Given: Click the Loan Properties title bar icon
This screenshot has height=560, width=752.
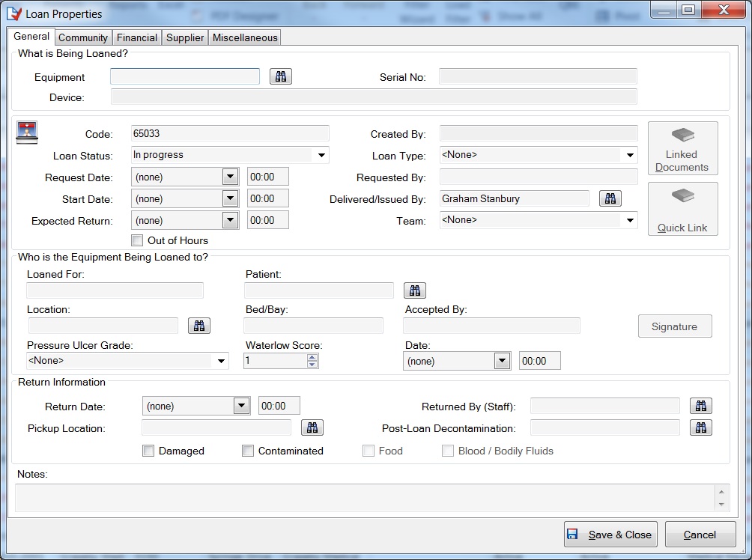Looking at the screenshot, I should [14, 13].
